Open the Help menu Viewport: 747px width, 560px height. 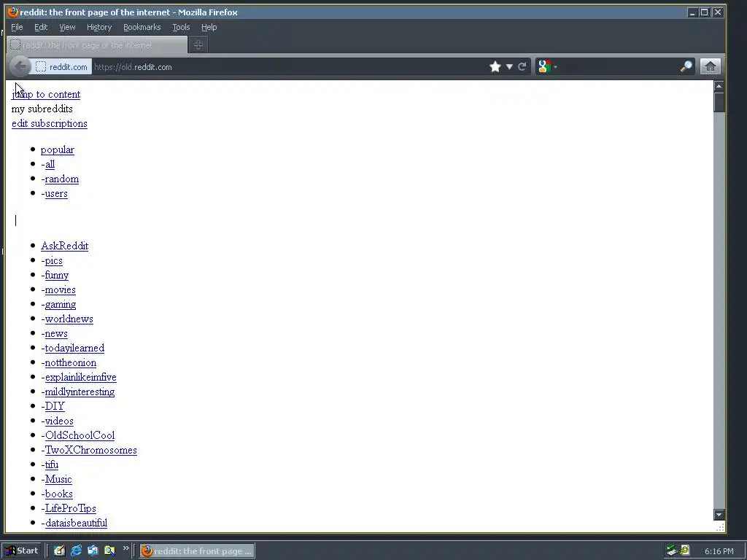pos(209,27)
